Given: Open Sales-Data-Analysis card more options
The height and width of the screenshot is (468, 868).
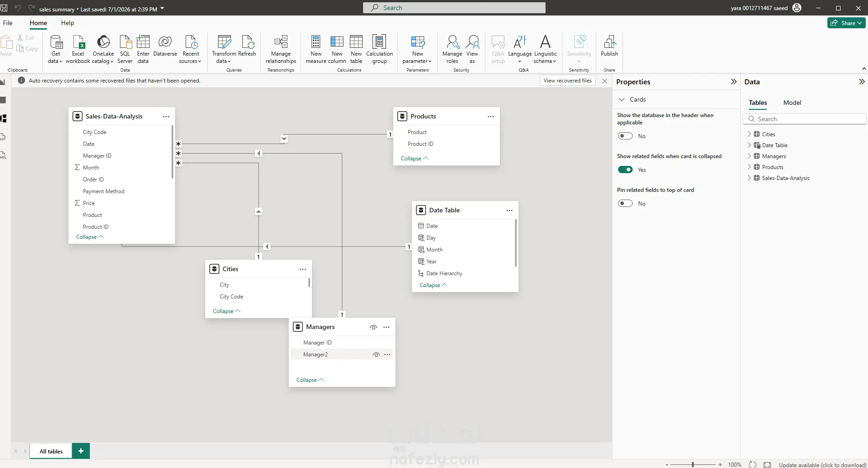Looking at the screenshot, I should (166, 117).
